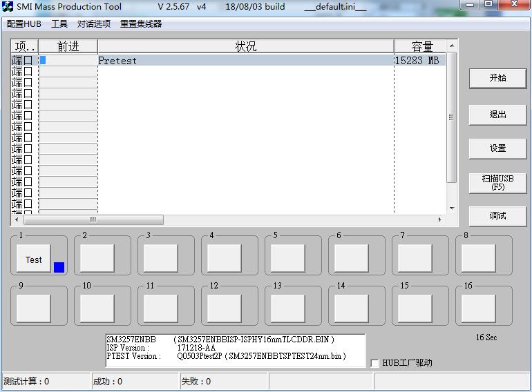Tick the checkbox in the second port row
Viewport: 532px width, 392px height.
28,71
